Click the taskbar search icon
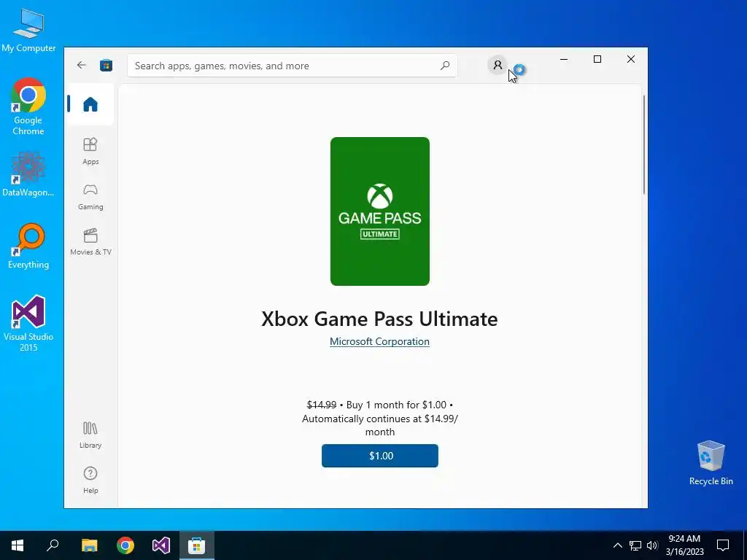Viewport: 747px width, 560px height. tap(53, 545)
